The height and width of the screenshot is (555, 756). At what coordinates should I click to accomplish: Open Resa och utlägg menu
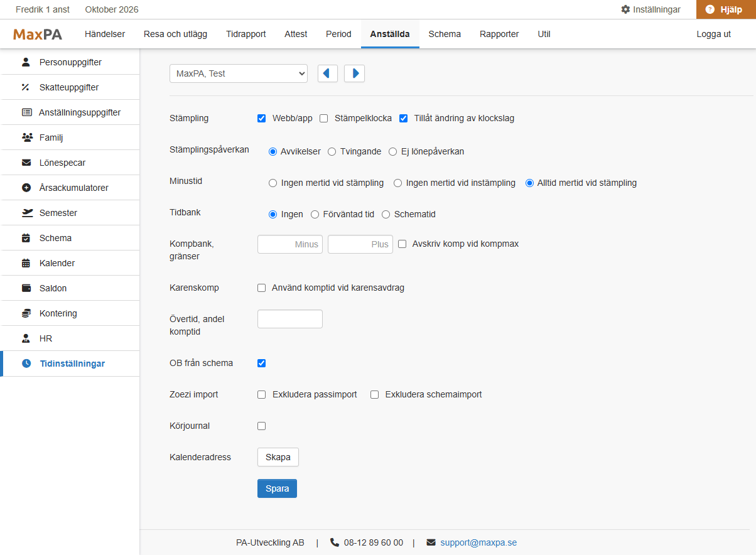pyautogui.click(x=176, y=34)
